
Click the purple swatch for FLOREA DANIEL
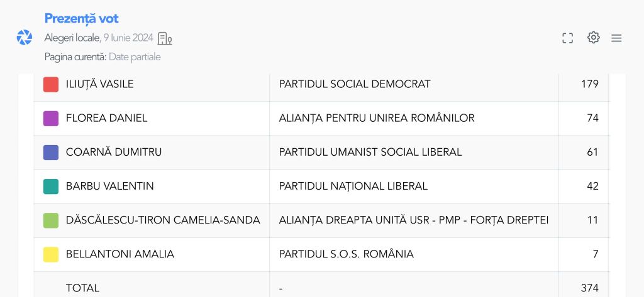point(51,118)
